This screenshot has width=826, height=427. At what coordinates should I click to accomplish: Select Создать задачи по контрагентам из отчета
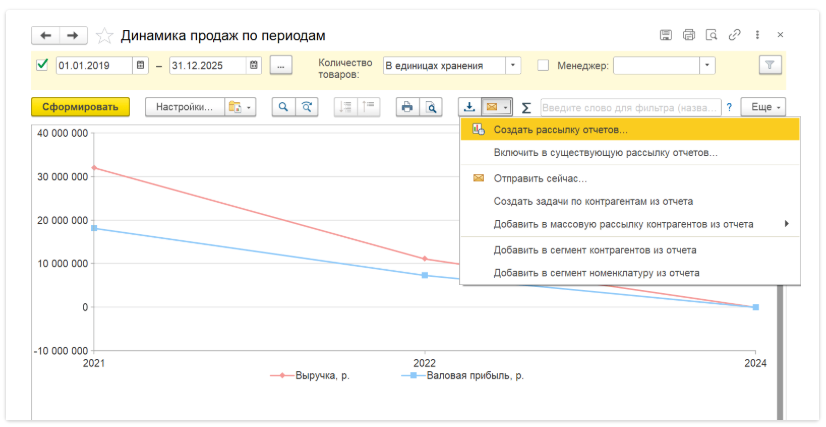630,201
